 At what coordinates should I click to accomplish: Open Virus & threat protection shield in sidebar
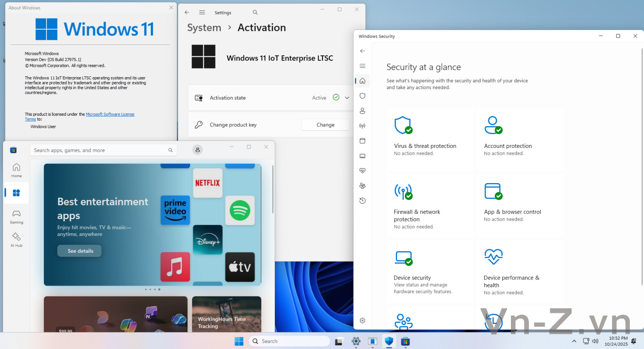coord(362,96)
